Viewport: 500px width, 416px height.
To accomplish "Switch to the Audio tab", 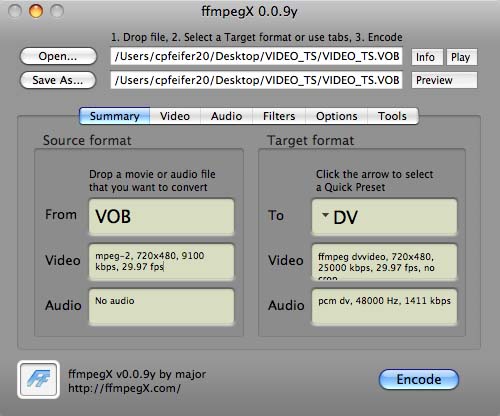I will [x=226, y=116].
